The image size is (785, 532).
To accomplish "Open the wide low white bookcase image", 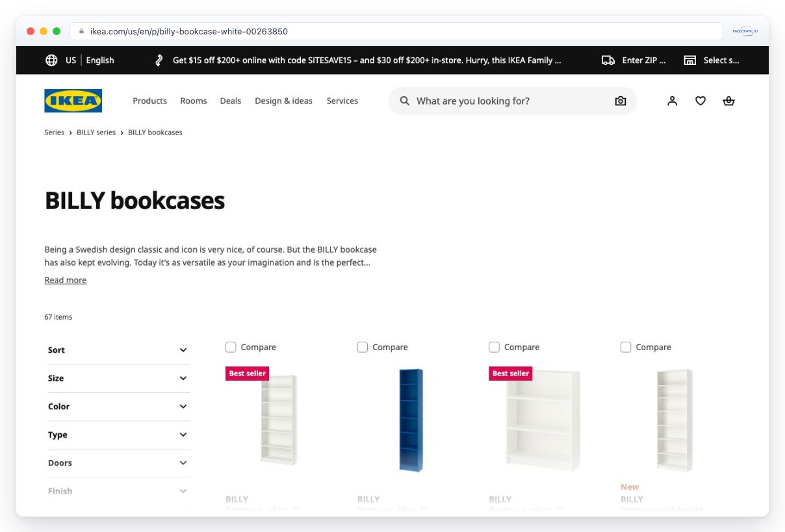I will click(x=543, y=420).
